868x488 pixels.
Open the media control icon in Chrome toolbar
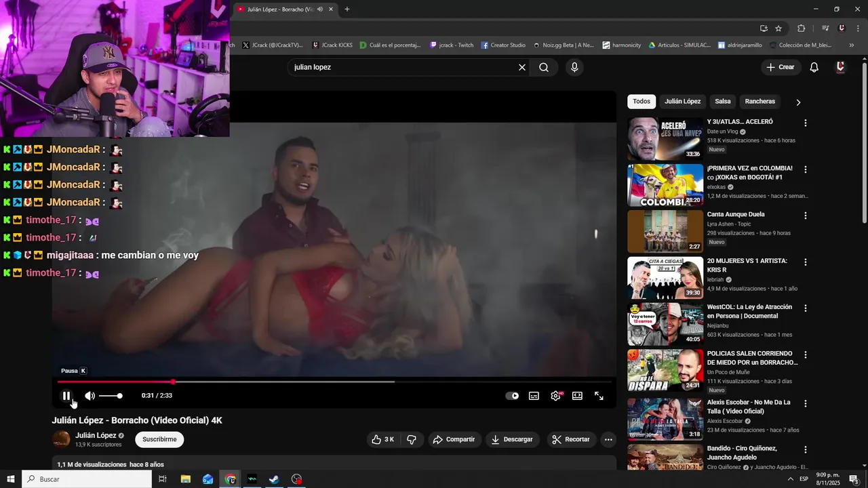[825, 28]
